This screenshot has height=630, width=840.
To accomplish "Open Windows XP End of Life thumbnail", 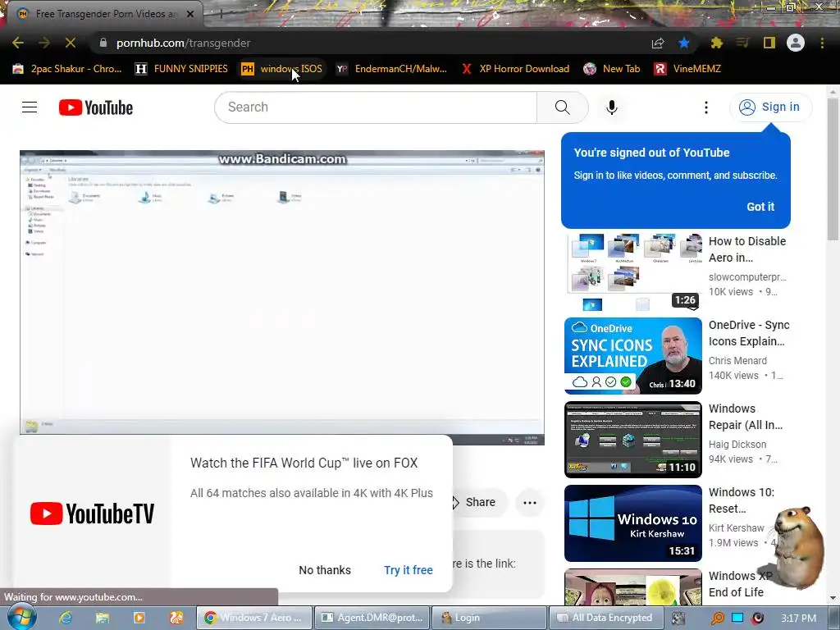I will [633, 587].
